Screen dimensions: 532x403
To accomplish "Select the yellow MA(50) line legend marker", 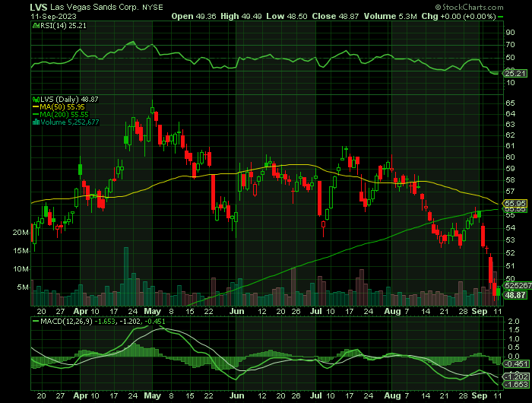I will (36, 107).
